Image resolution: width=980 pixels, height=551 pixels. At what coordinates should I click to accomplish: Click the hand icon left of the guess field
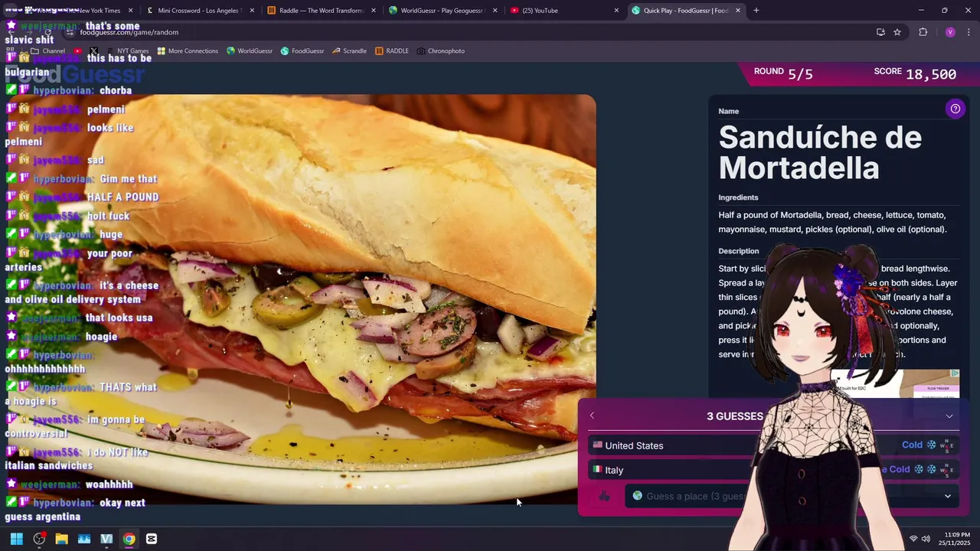tap(604, 496)
